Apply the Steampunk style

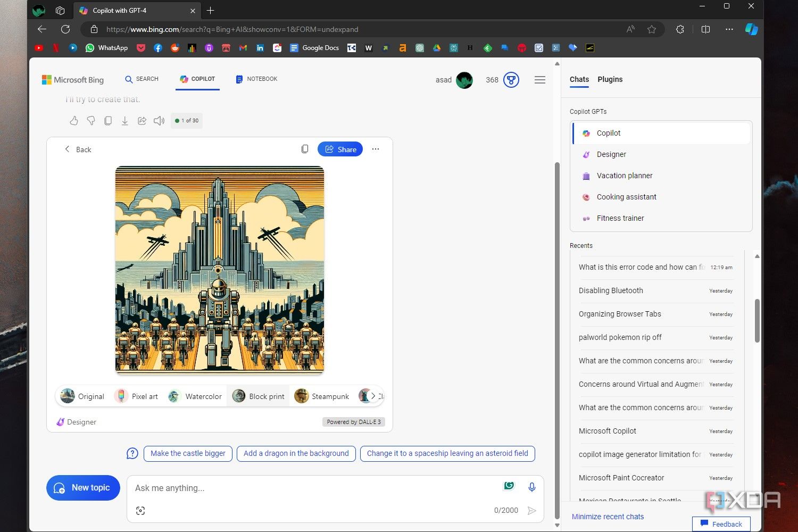[x=322, y=396]
